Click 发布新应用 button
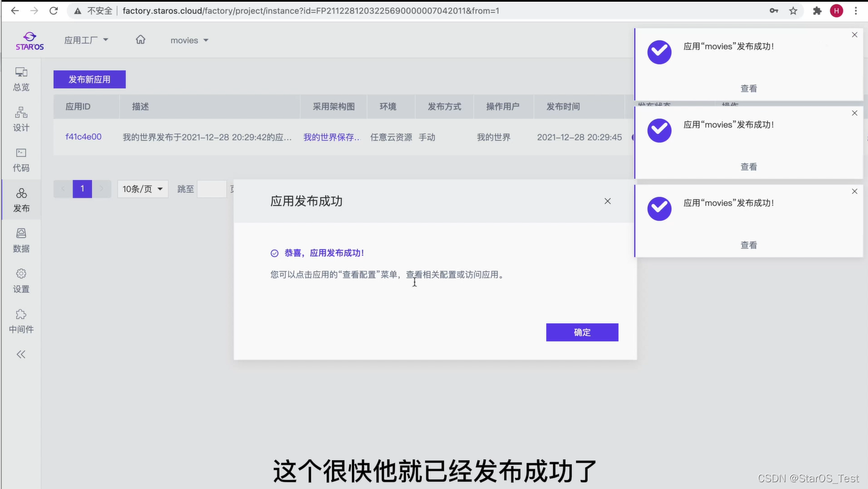 pos(89,80)
